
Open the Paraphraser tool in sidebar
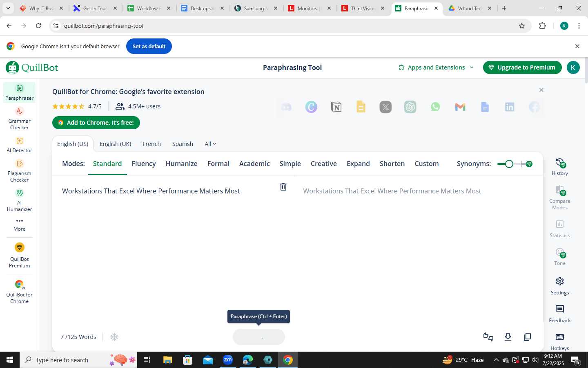19,92
